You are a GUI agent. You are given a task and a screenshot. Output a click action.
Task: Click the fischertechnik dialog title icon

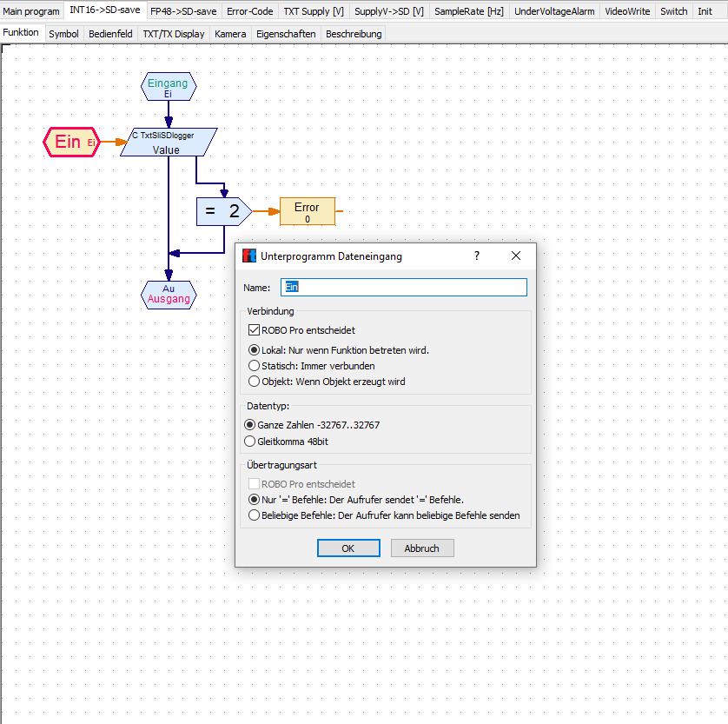249,256
